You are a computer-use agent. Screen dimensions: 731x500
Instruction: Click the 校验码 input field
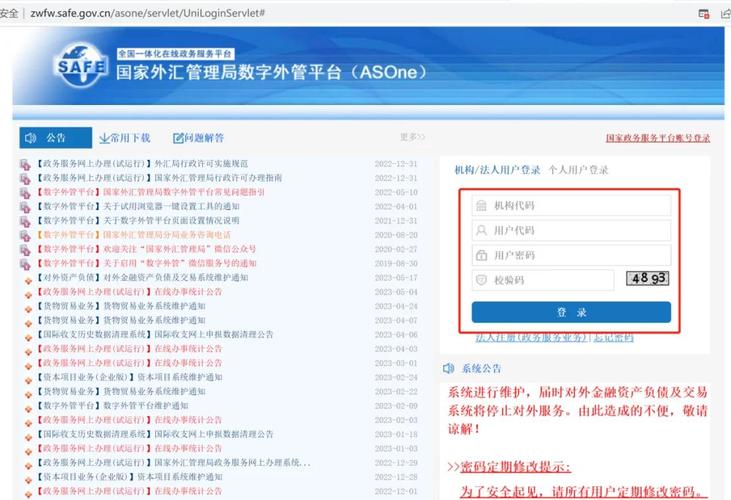tap(543, 280)
